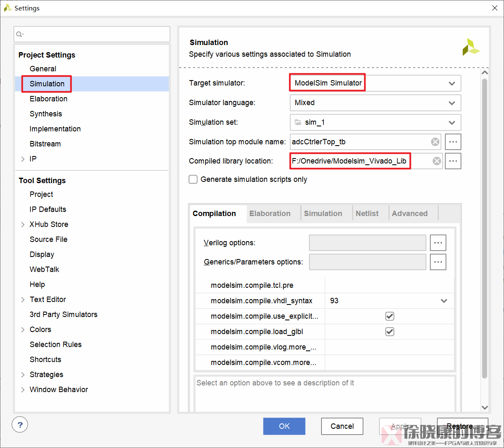The height and width of the screenshot is (448, 504).
Task: Click scrollbar up arrow in settings panel
Action: tap(484, 73)
